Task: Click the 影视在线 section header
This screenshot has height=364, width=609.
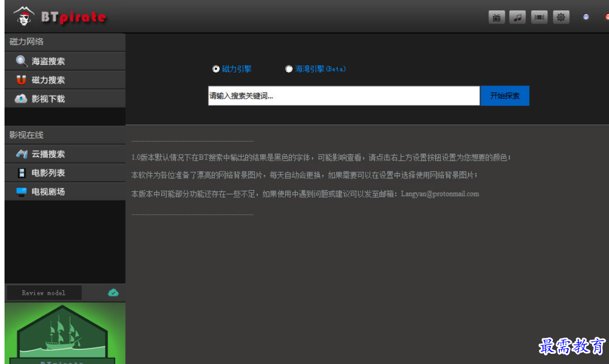Action: 65,135
